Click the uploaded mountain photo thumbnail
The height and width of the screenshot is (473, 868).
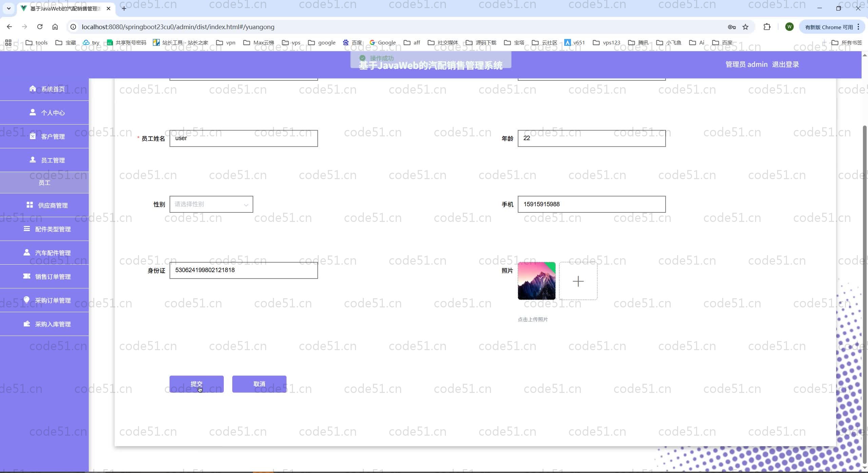tap(536, 281)
